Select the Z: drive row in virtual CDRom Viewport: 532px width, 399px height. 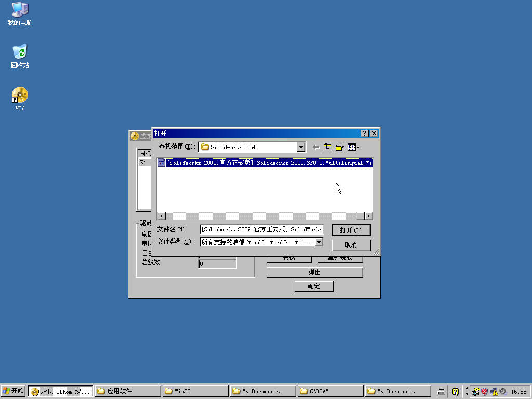(x=145, y=163)
